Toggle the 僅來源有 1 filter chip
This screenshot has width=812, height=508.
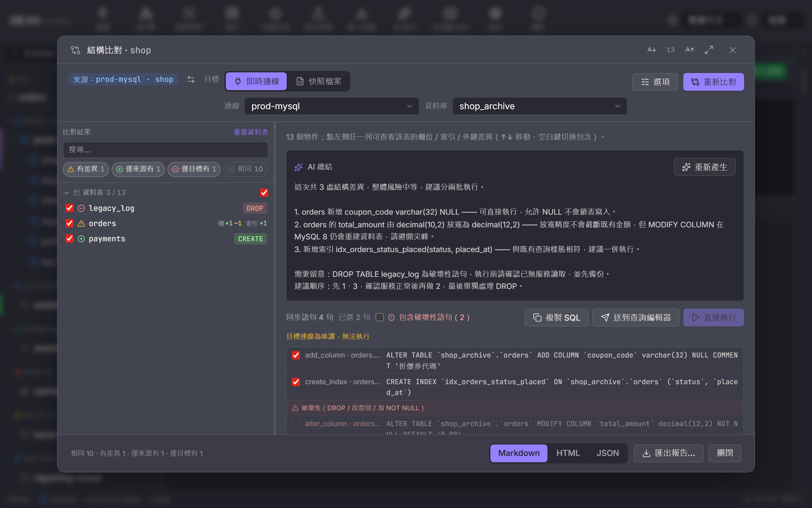pos(138,169)
